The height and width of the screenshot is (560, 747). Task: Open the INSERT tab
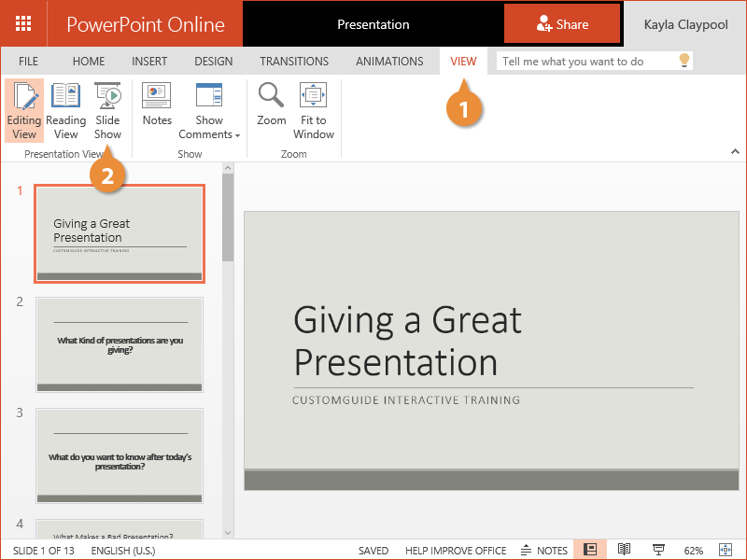(x=149, y=62)
